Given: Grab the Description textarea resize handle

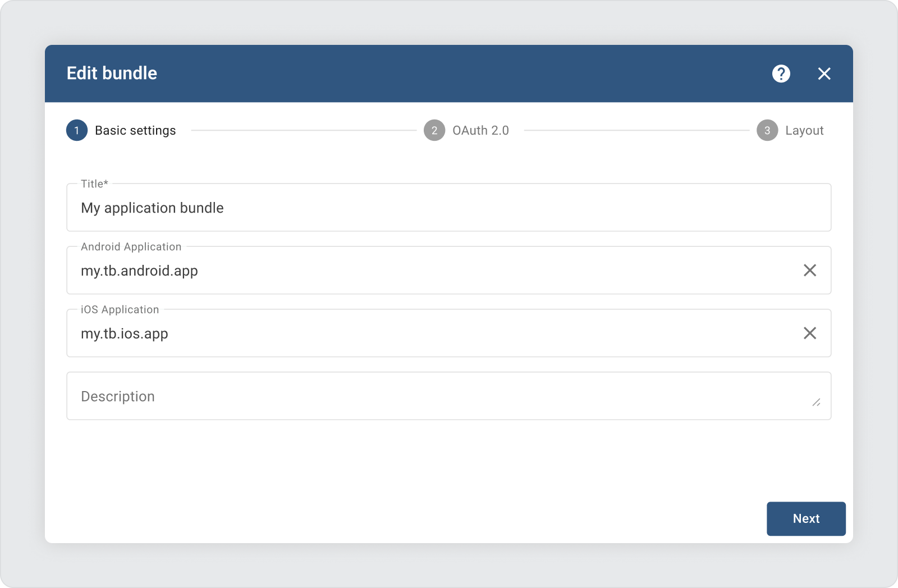Looking at the screenshot, I should click(x=816, y=402).
